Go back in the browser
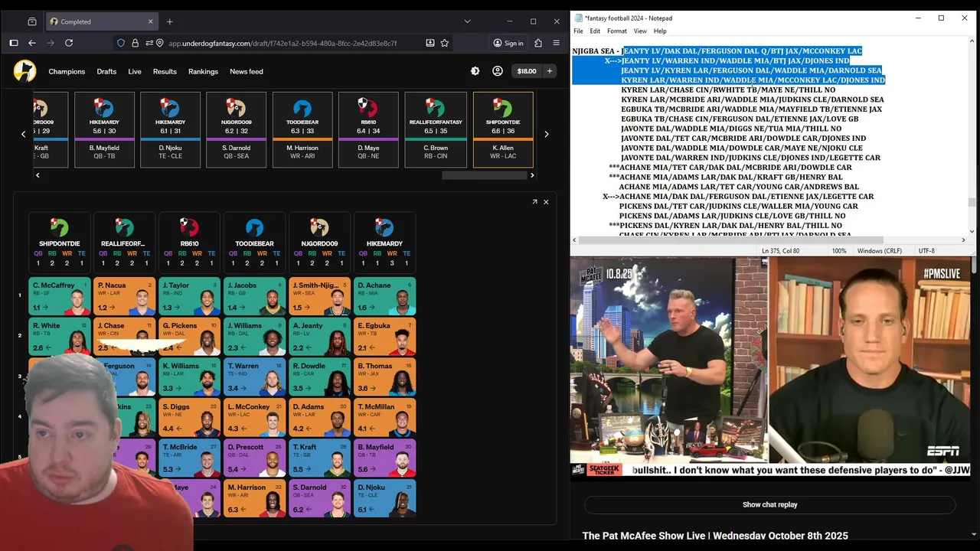 (32, 44)
